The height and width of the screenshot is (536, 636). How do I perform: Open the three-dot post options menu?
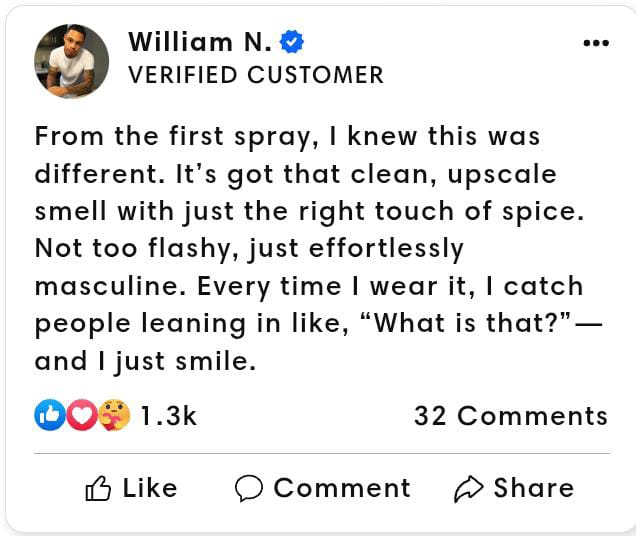pyautogui.click(x=595, y=43)
